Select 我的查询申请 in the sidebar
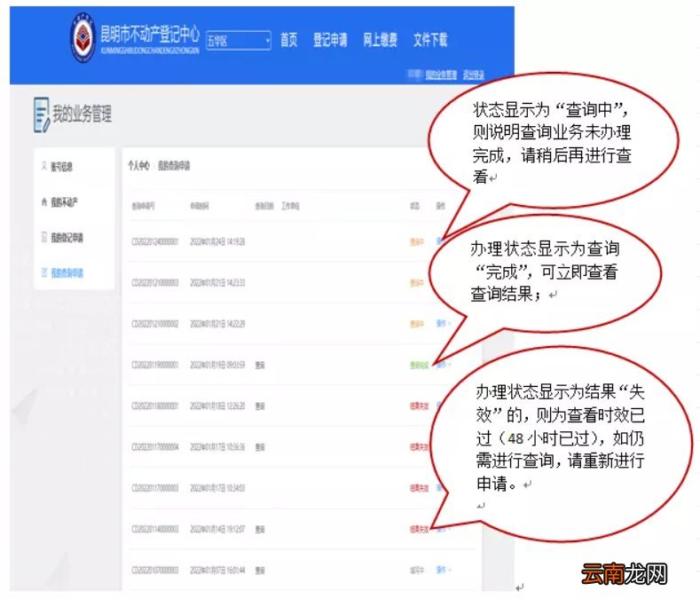Image resolution: width=700 pixels, height=599 pixels. click(67, 273)
